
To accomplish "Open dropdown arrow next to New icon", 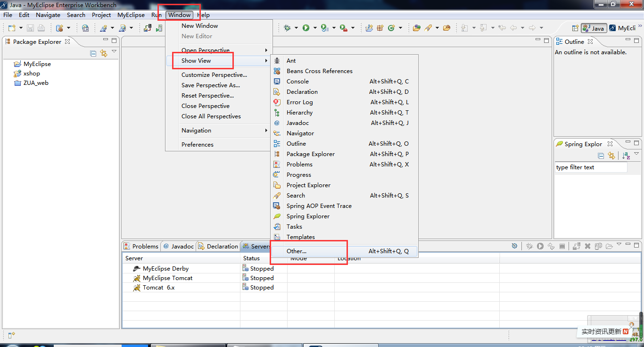I will [20, 28].
